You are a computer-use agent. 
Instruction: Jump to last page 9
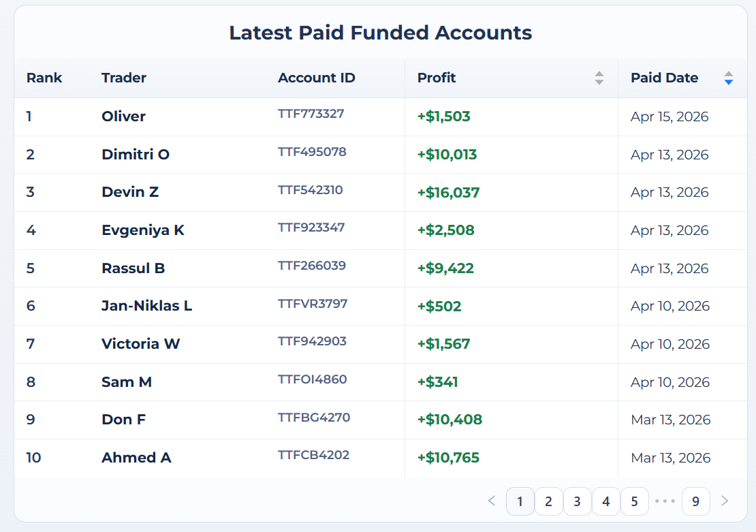click(695, 501)
